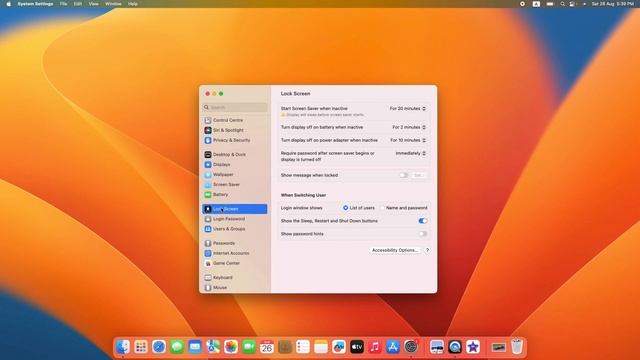The height and width of the screenshot is (360, 640).
Task: Select Lock Screen in the sidebar
Action: pos(235,209)
